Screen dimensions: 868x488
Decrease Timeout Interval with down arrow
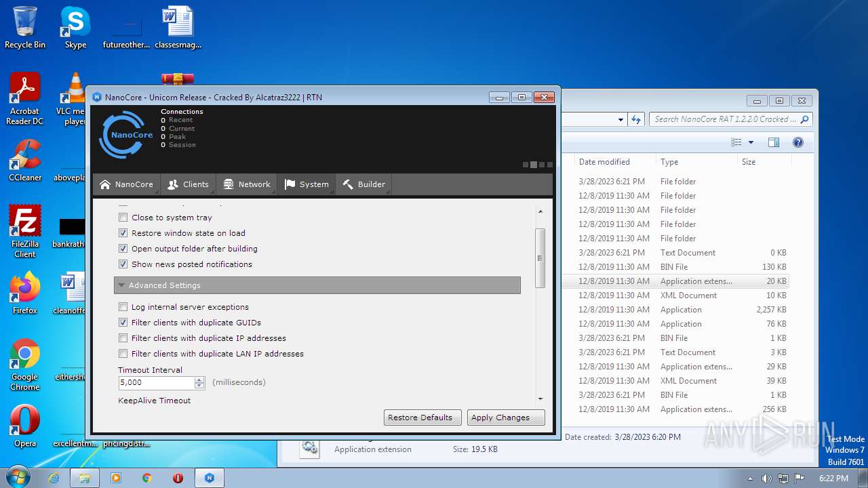[199, 386]
